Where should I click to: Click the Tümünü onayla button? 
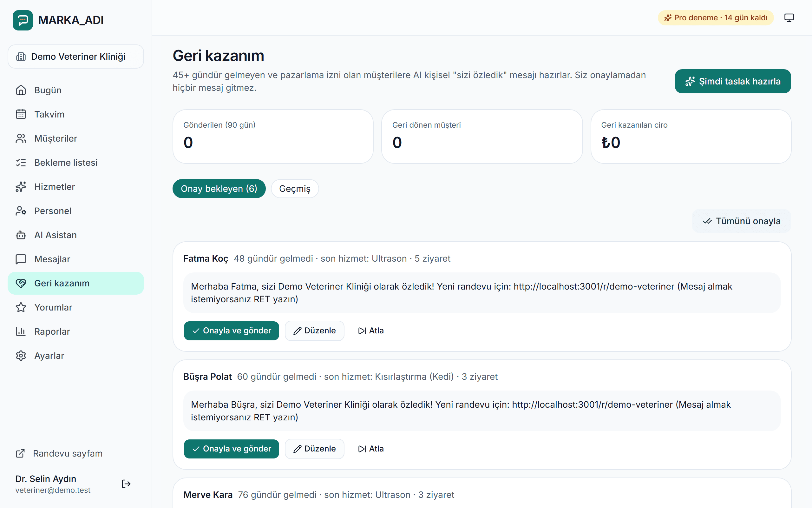741,221
